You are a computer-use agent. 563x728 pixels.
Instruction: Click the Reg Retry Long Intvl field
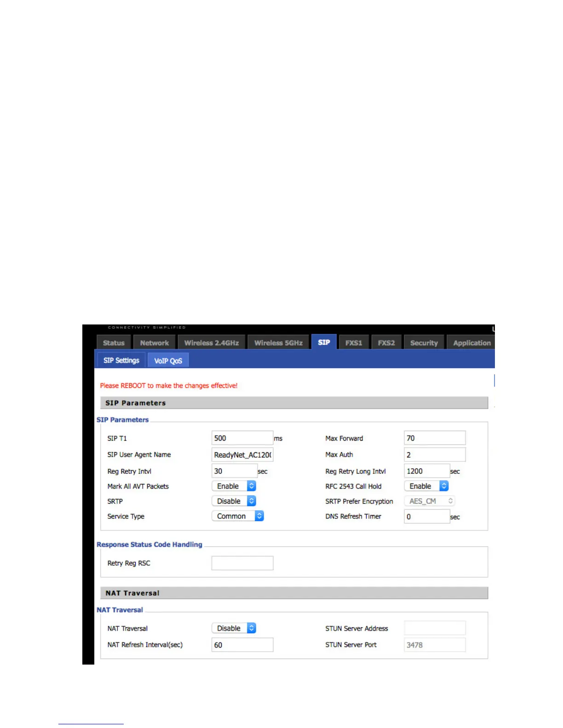(x=427, y=471)
